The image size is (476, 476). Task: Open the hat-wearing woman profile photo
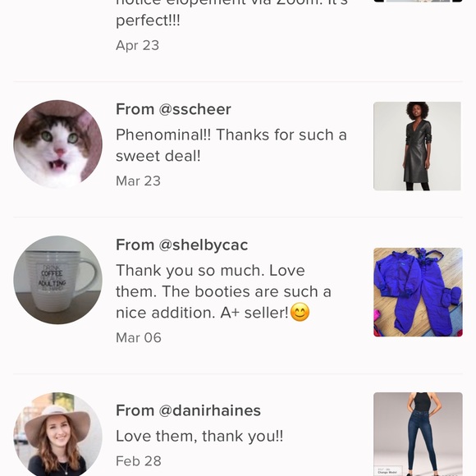[x=58, y=434]
